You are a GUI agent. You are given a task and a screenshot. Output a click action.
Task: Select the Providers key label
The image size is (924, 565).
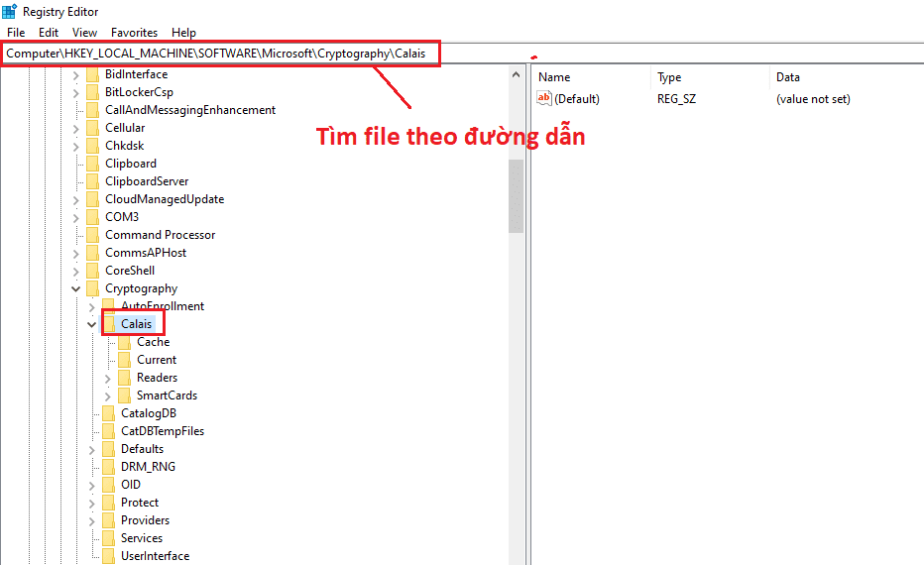point(145,520)
